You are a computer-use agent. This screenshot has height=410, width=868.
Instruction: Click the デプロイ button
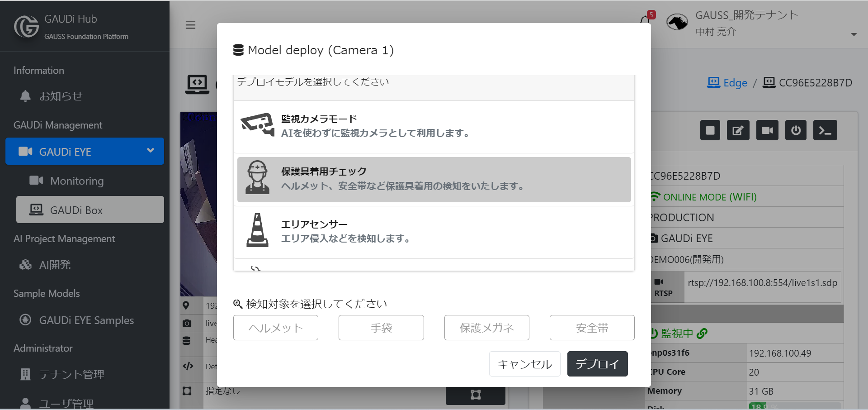(597, 364)
